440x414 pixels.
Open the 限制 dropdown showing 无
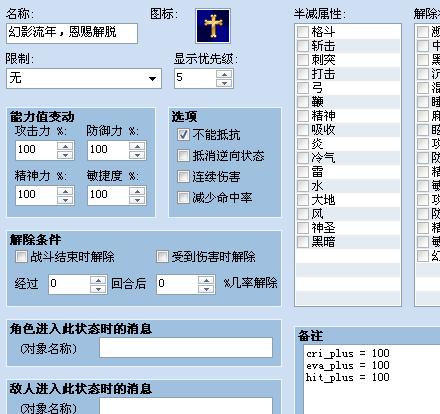click(84, 78)
